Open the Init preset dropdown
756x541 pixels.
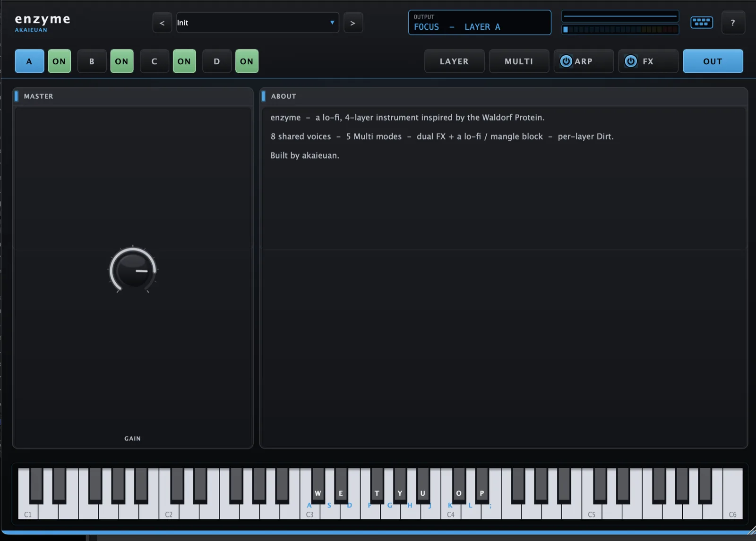pos(258,23)
